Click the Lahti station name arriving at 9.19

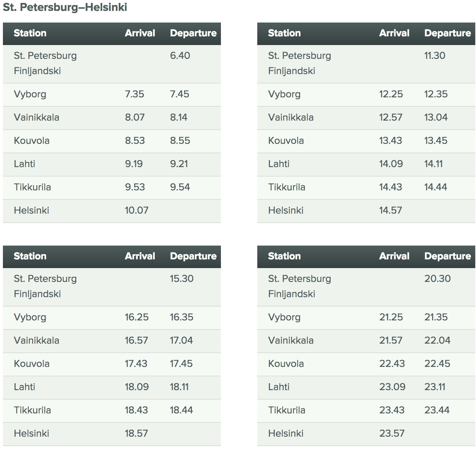(x=24, y=164)
